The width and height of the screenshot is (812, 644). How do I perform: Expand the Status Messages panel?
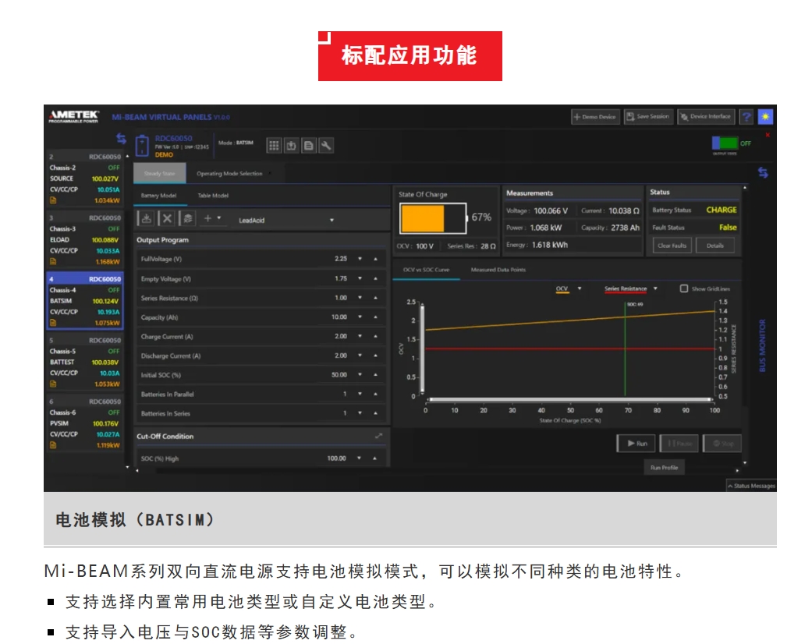751,486
